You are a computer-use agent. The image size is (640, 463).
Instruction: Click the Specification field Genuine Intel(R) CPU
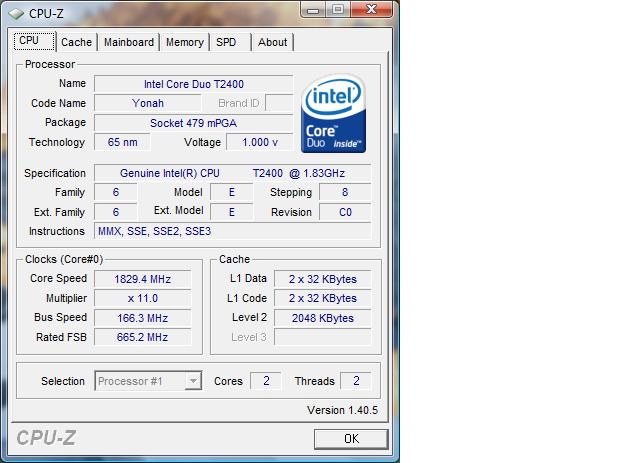tap(233, 173)
